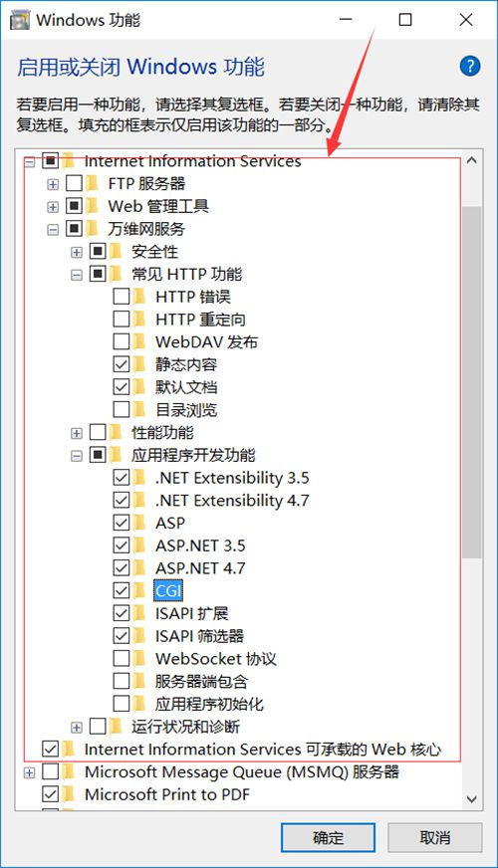Collapse the 应用程序开发功能 node
Viewport: 498px width, 868px height.
[x=77, y=456]
